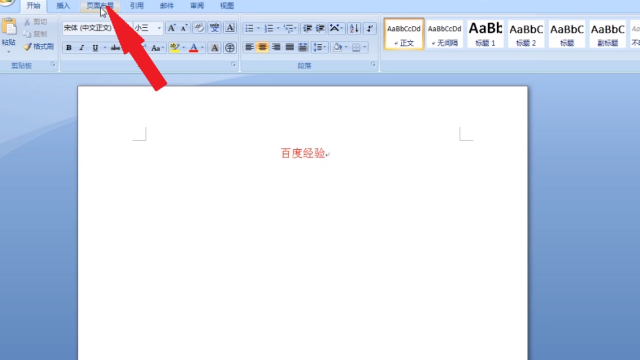The width and height of the screenshot is (640, 360).
Task: Open highlight color dropdown arrow
Action: [183, 48]
